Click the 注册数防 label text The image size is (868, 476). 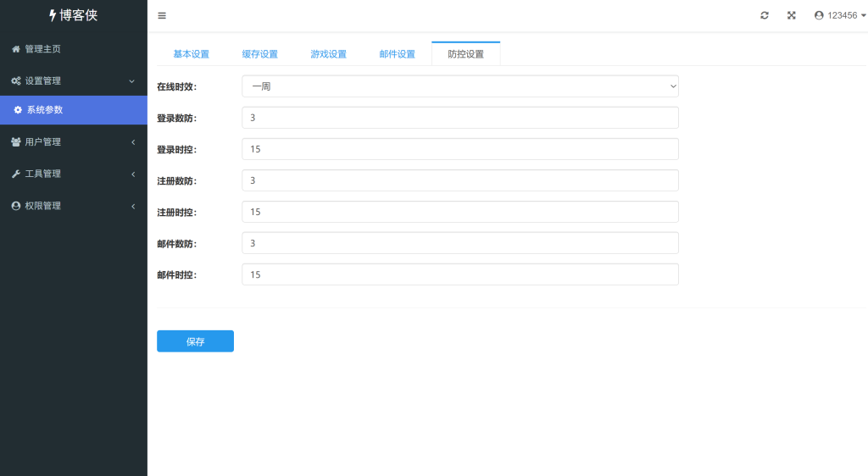[176, 181]
